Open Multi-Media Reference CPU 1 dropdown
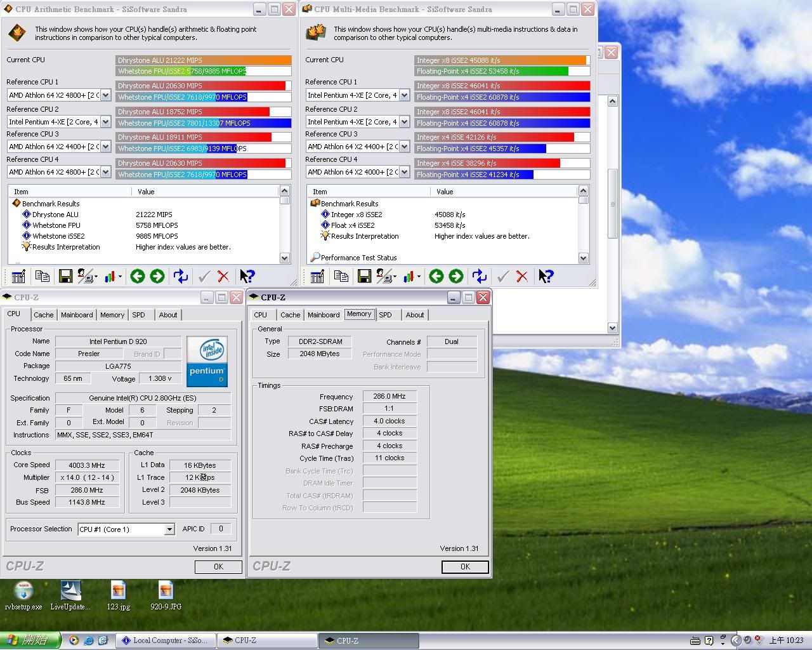Image resolution: width=812 pixels, height=650 pixels. (404, 95)
